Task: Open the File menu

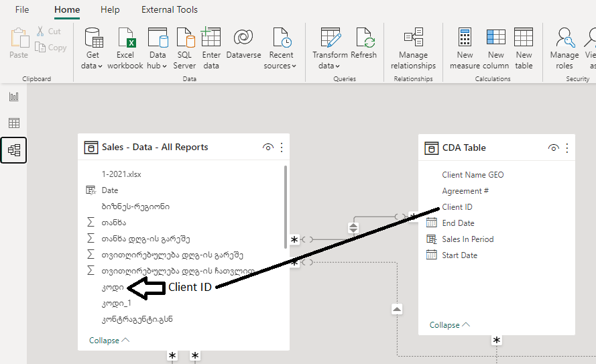Action: pyautogui.click(x=22, y=9)
